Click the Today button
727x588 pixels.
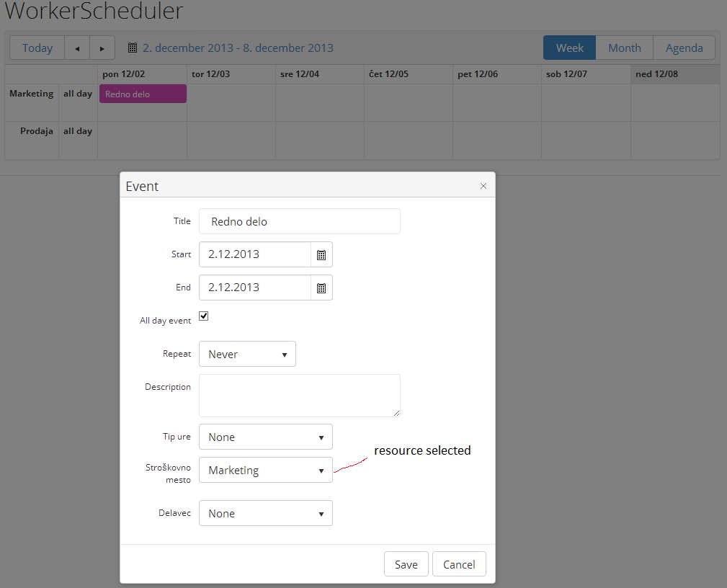pos(37,48)
